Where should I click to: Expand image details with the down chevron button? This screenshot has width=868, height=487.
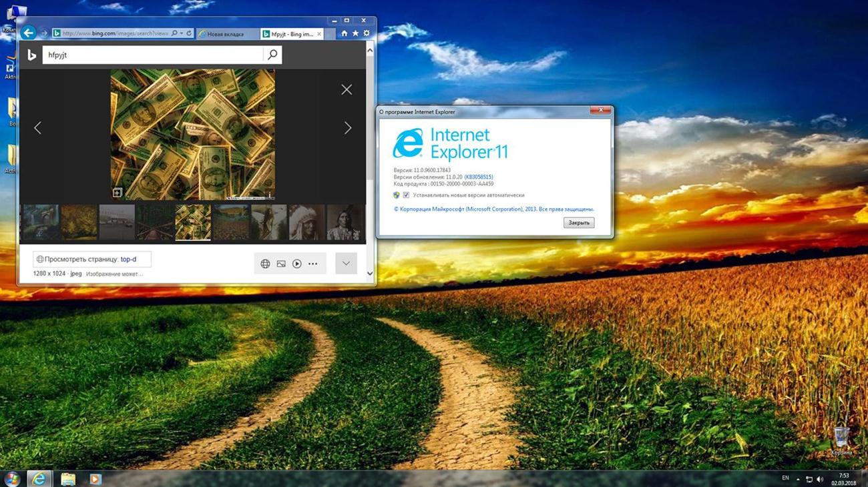(346, 264)
